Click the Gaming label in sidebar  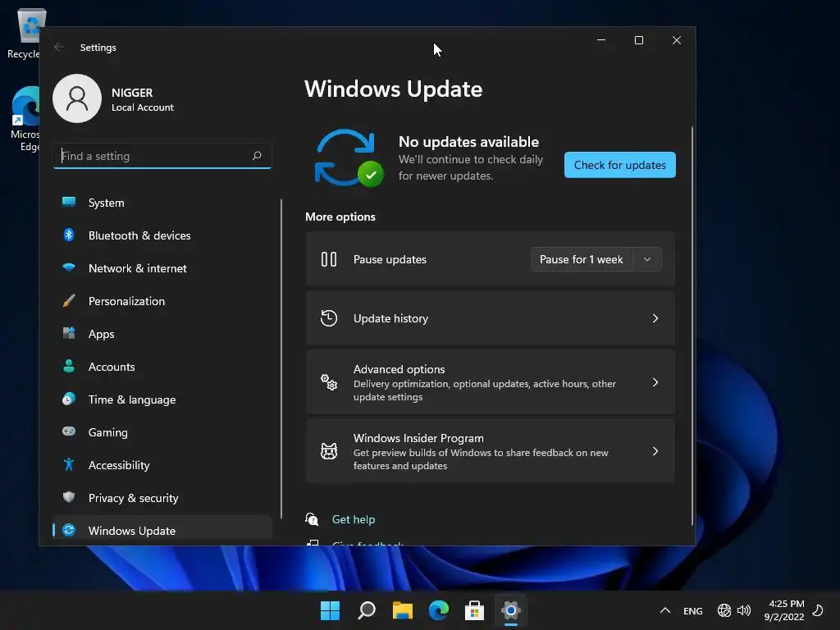click(x=108, y=432)
